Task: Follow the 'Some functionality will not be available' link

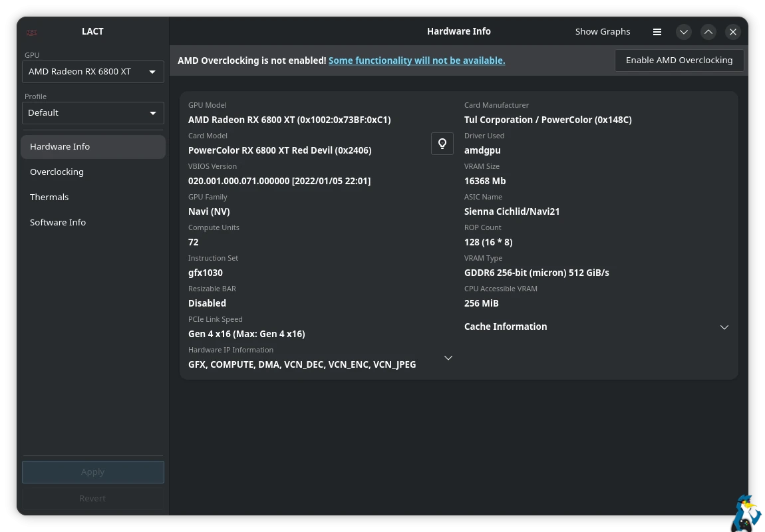Action: pos(416,61)
